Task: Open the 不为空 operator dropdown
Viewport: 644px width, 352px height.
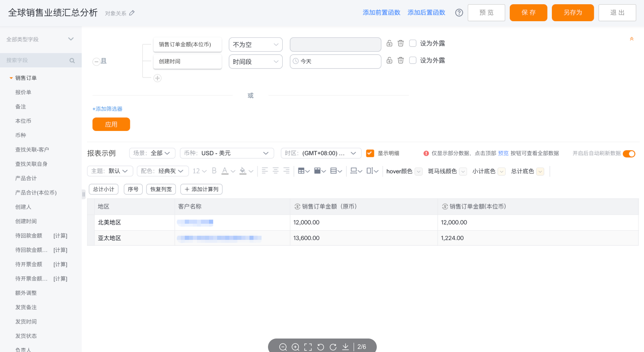Action: point(255,45)
